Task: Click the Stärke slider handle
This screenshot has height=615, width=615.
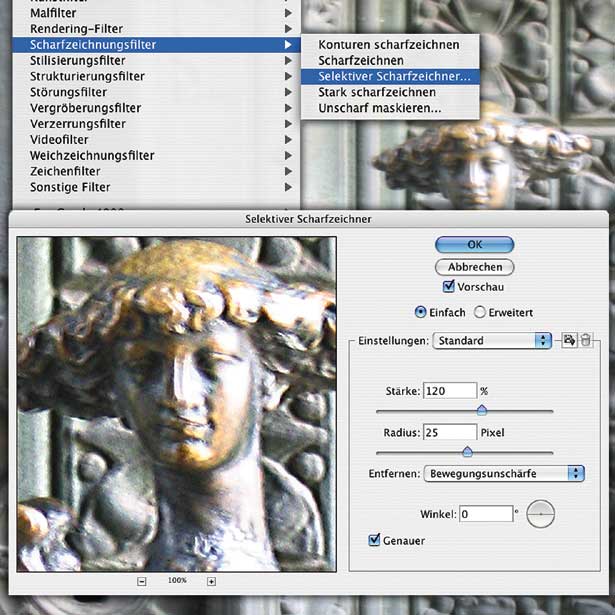Action: tap(481, 410)
